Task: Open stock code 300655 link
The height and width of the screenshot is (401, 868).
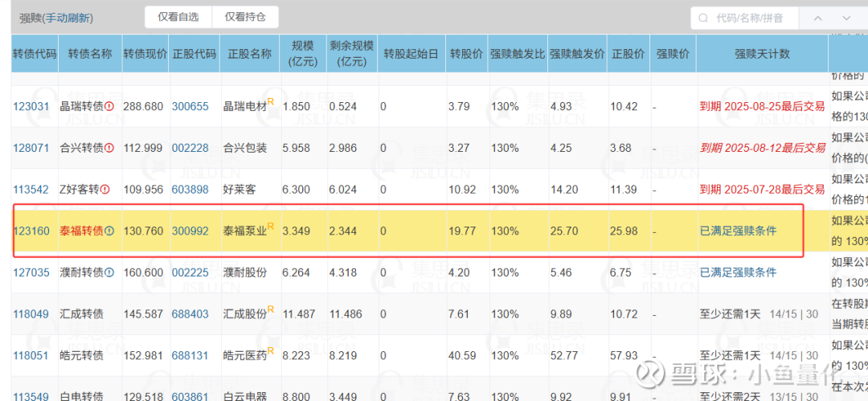Action: 190,106
